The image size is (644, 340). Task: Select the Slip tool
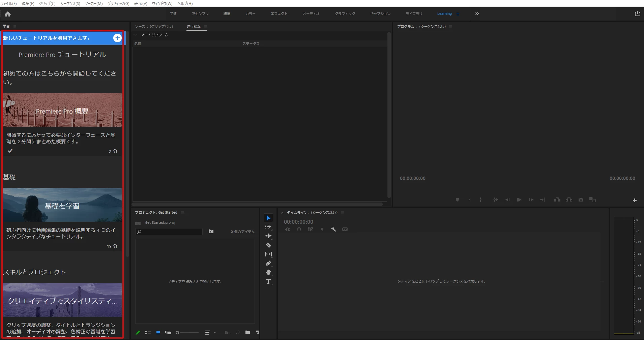point(268,254)
